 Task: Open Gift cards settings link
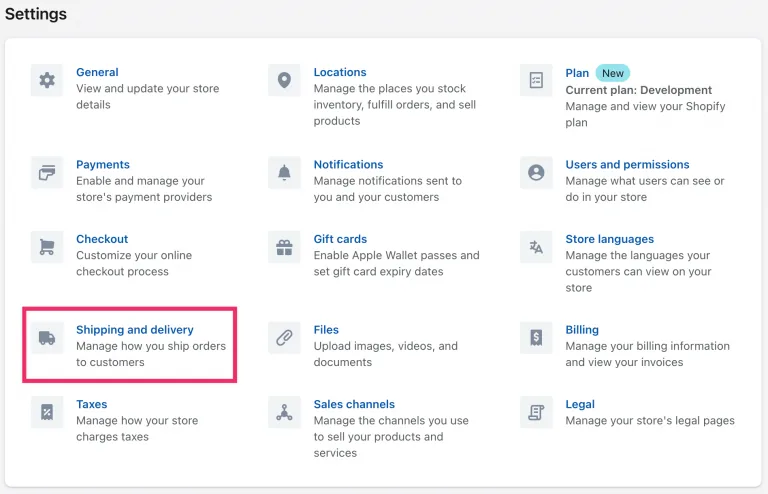(340, 239)
